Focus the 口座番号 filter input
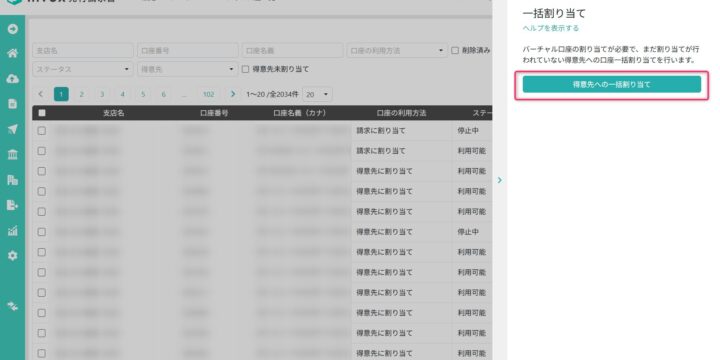The width and height of the screenshot is (720, 360). [187, 51]
